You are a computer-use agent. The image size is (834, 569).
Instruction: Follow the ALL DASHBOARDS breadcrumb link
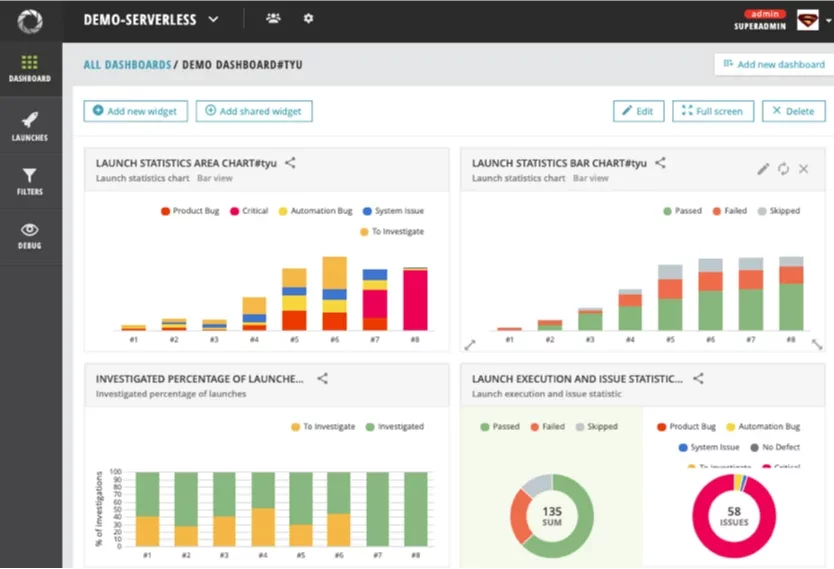[127, 65]
